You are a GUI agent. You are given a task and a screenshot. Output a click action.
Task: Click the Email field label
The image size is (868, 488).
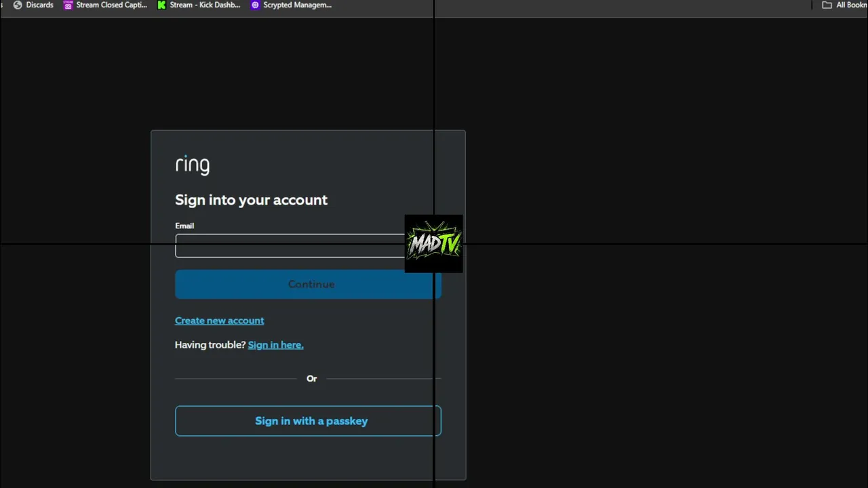[x=184, y=226]
